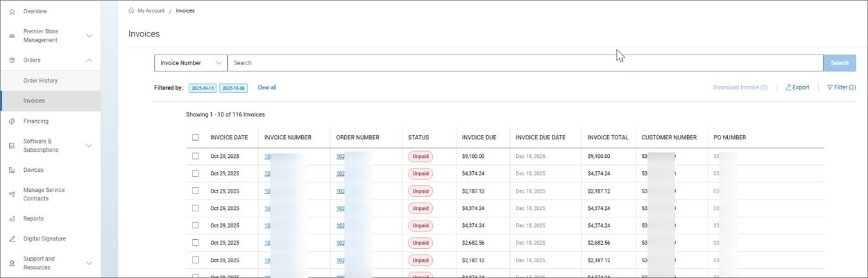Remove the 2025-09-15 filter tag
Image resolution: width=868 pixels, height=278 pixels.
203,88
